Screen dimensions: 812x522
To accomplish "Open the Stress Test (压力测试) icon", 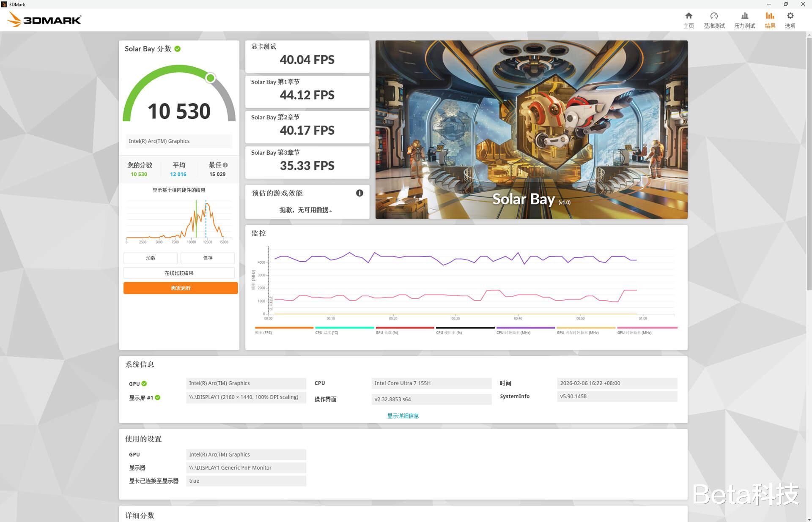I will click(744, 16).
